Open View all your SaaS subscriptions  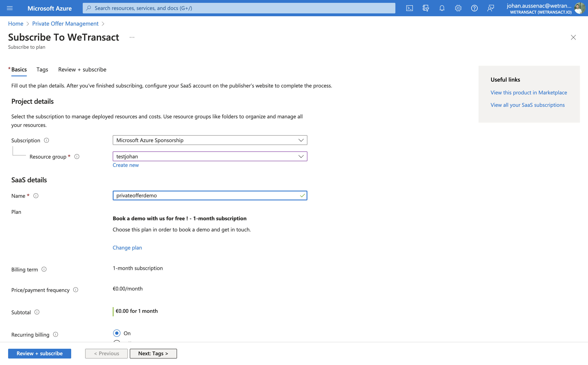point(528,105)
